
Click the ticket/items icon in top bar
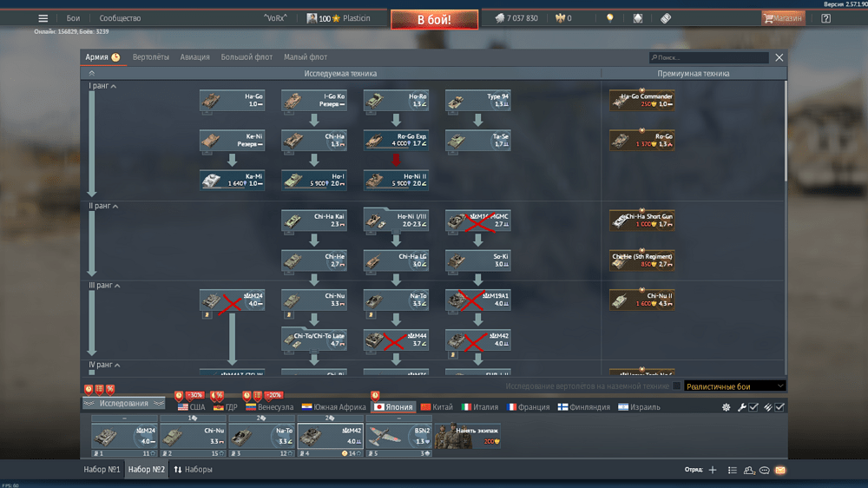pyautogui.click(x=666, y=18)
